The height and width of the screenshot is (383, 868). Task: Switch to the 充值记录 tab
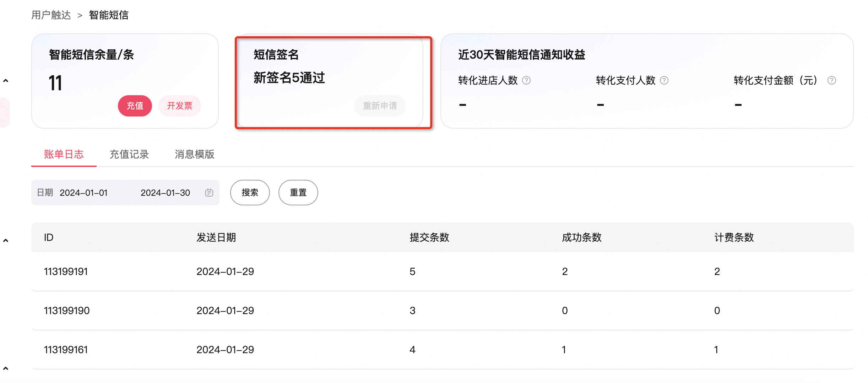click(129, 155)
